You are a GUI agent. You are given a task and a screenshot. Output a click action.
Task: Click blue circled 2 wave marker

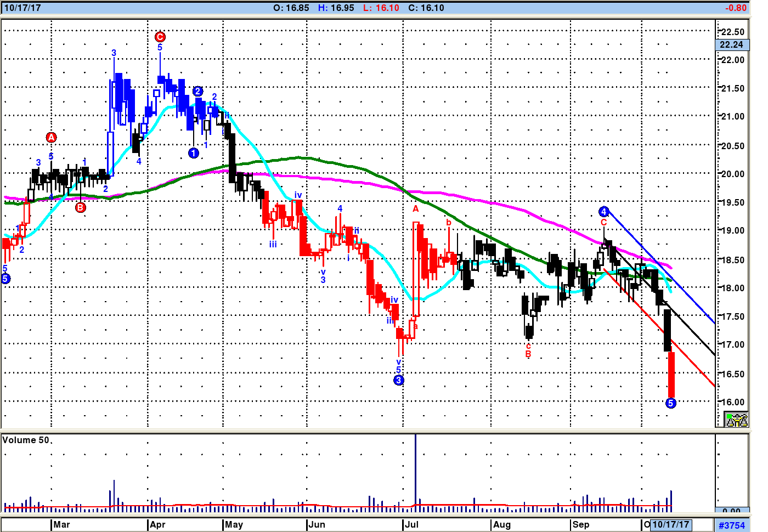click(198, 91)
